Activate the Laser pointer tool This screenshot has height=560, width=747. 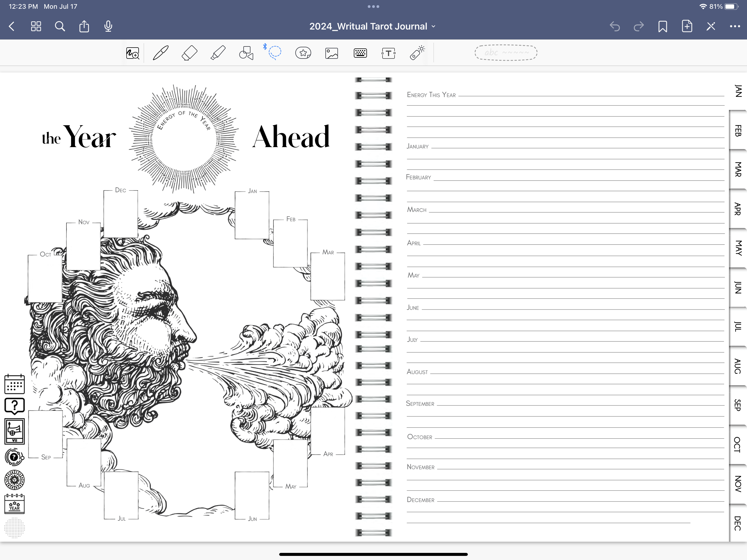coord(417,53)
